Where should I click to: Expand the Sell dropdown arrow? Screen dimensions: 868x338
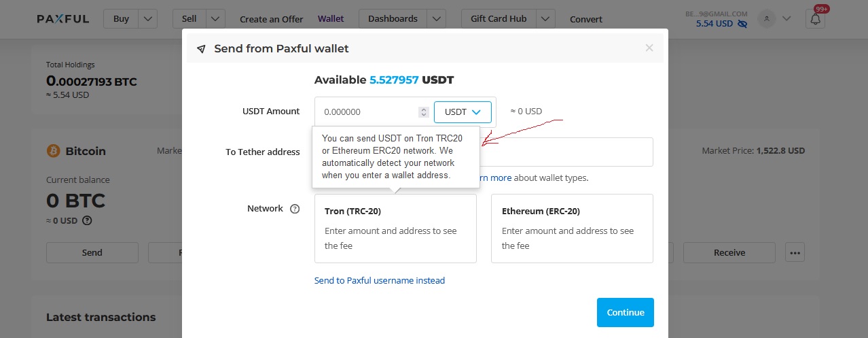(215, 19)
